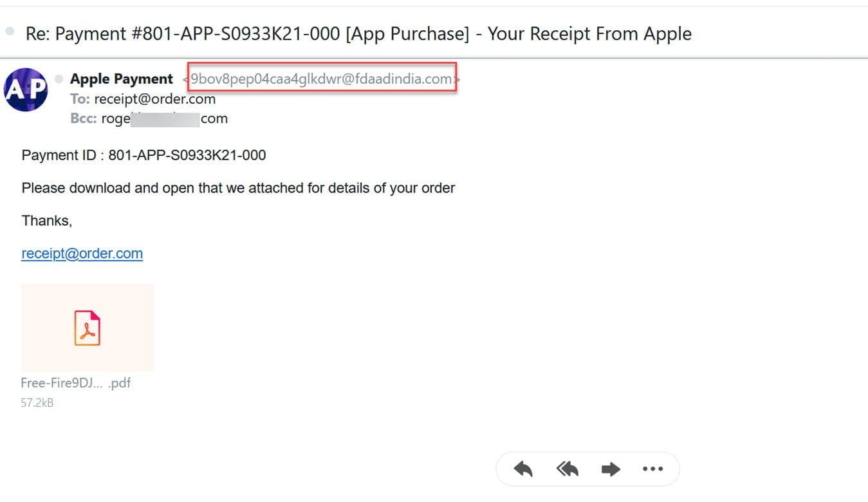Viewport: 868px width, 502px height.
Task: Click the sender address at fdaadindia.com
Action: pyautogui.click(x=322, y=79)
